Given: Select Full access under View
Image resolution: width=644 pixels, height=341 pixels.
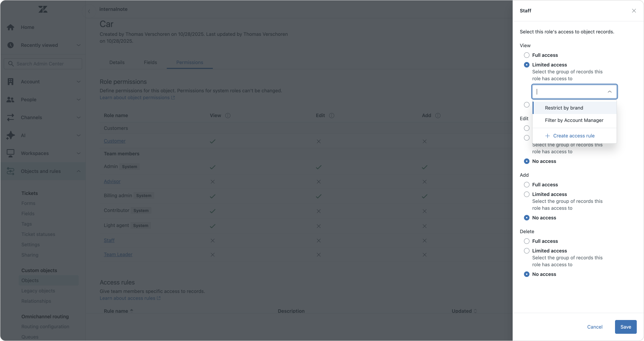Looking at the screenshot, I should (527, 55).
